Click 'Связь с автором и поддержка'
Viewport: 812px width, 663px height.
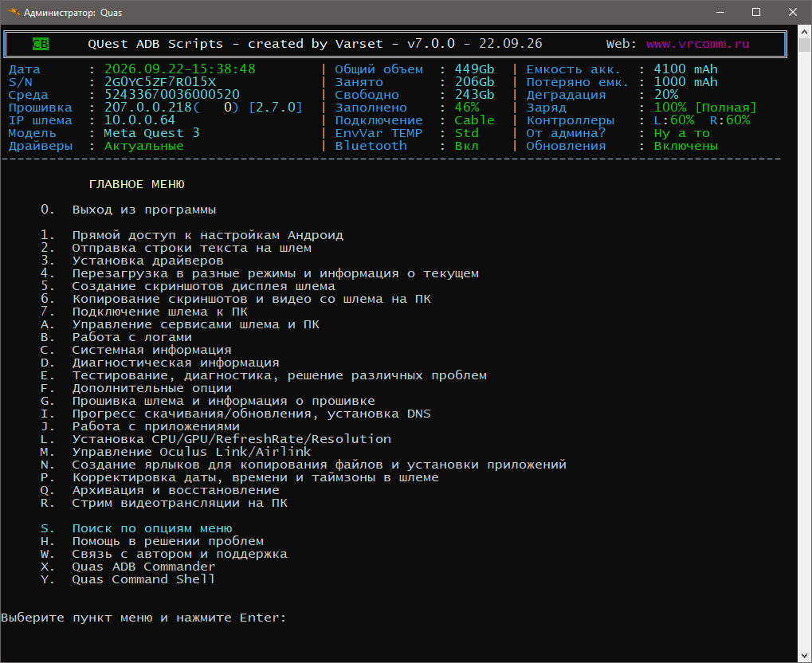click(164, 555)
